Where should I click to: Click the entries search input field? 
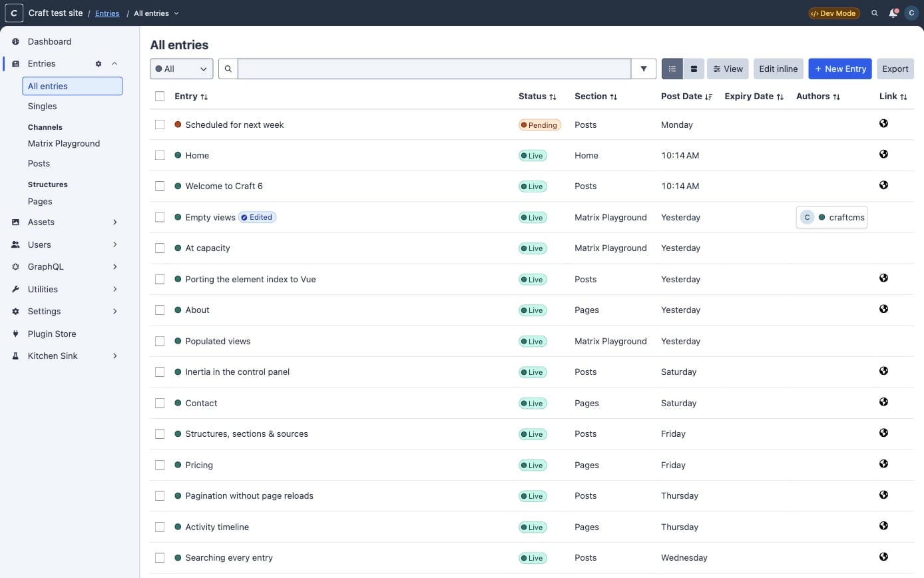[434, 69]
